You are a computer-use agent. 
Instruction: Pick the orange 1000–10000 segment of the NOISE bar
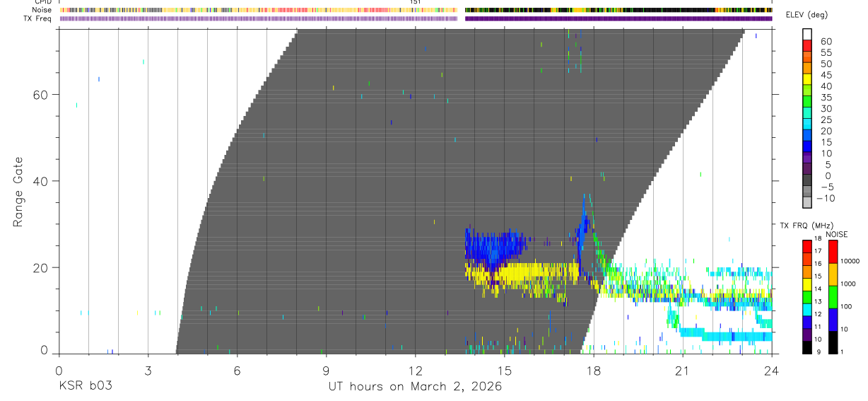coord(833,274)
